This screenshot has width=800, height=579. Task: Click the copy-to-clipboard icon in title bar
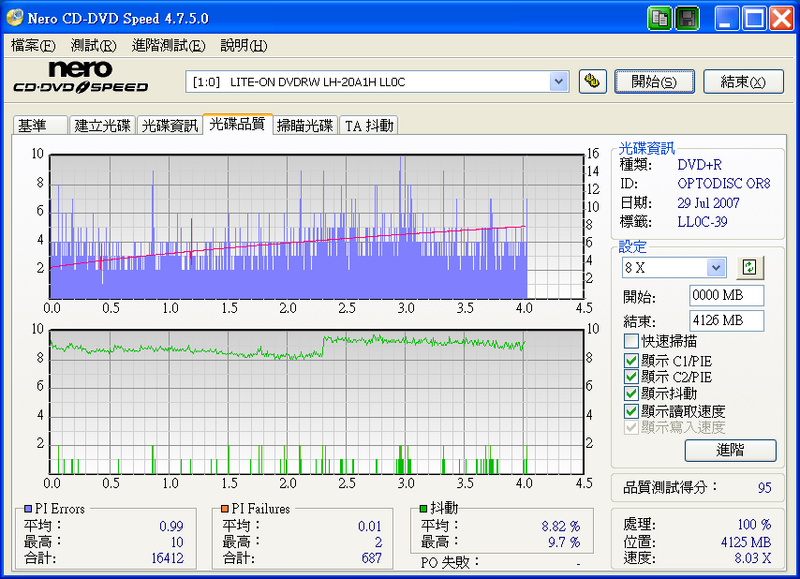(660, 19)
